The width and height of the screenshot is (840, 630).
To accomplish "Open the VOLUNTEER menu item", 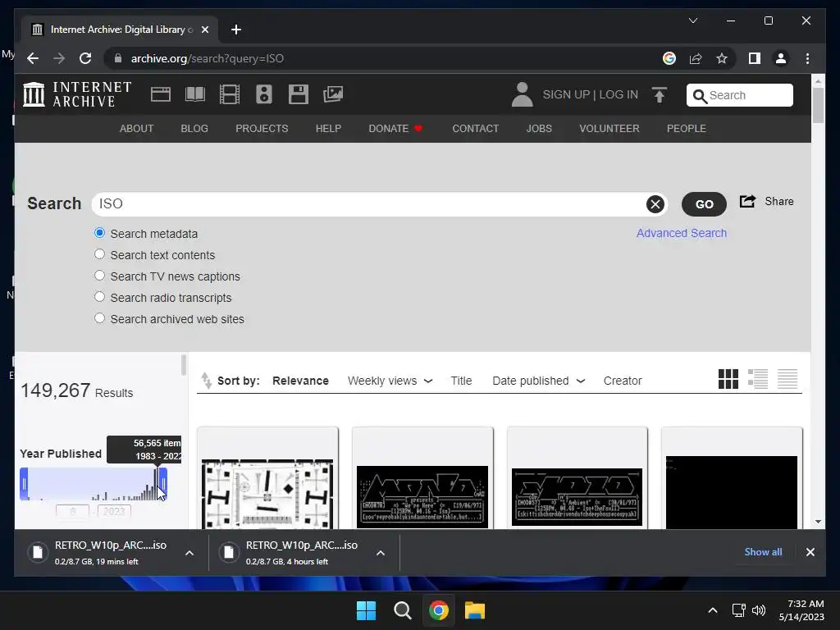I will [x=609, y=129].
